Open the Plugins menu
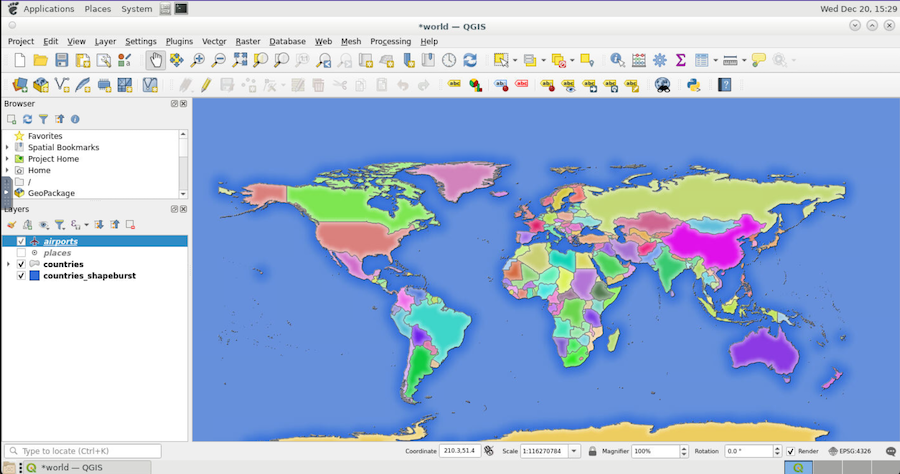900x474 pixels. point(179,41)
